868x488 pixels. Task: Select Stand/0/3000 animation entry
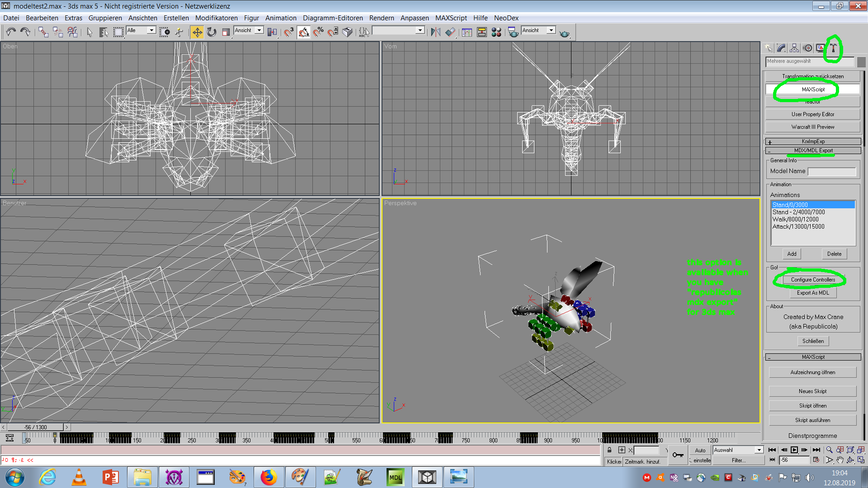(x=811, y=204)
